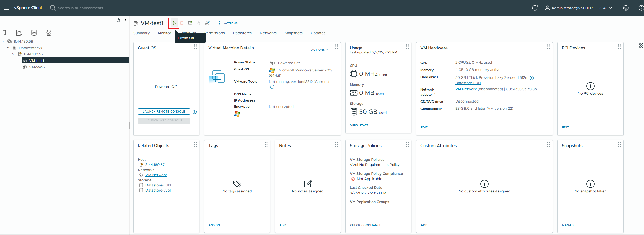Open host 8.44.180.57 link in Related Objects
This screenshot has height=235, width=644.
[155, 165]
